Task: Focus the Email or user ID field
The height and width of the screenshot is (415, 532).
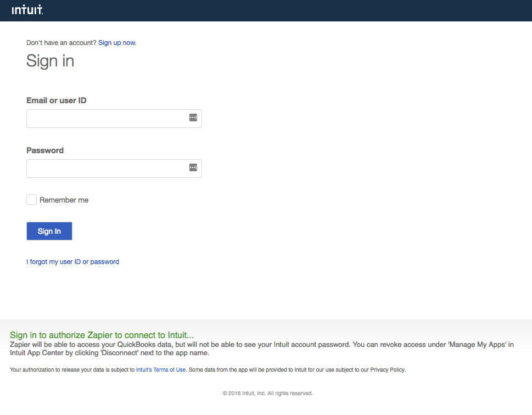Action: tap(114, 119)
